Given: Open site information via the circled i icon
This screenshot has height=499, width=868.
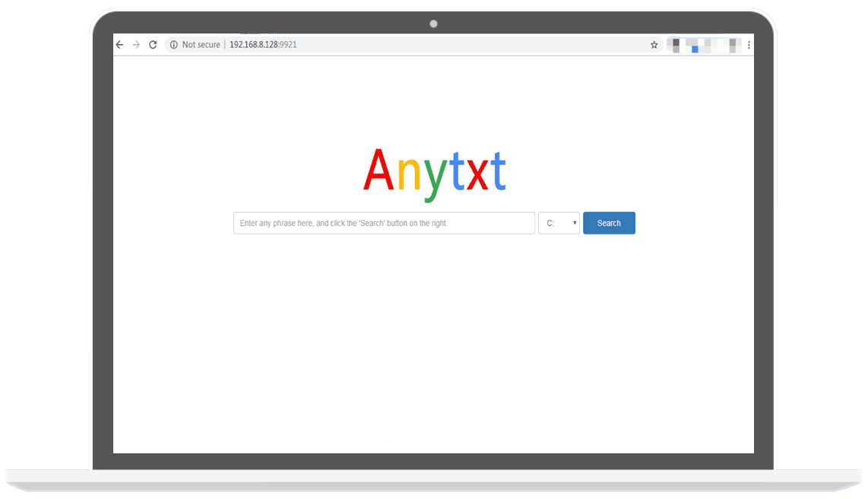Looking at the screenshot, I should point(173,45).
